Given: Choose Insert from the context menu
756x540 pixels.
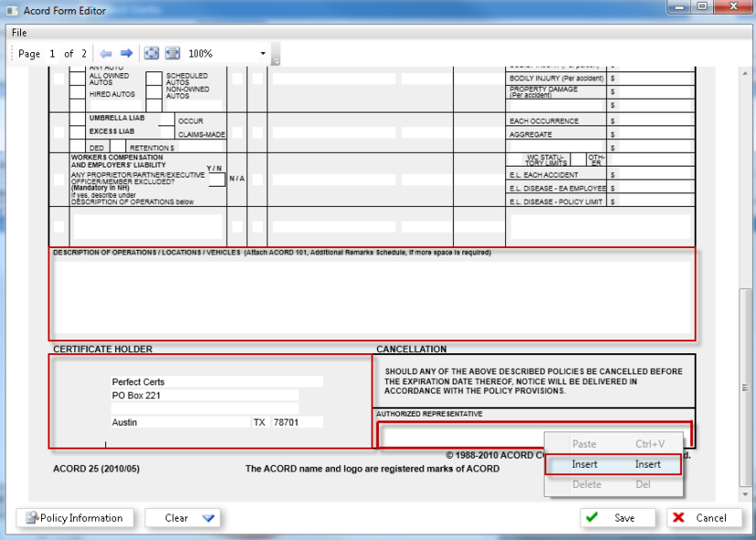Looking at the screenshot, I should click(612, 465).
